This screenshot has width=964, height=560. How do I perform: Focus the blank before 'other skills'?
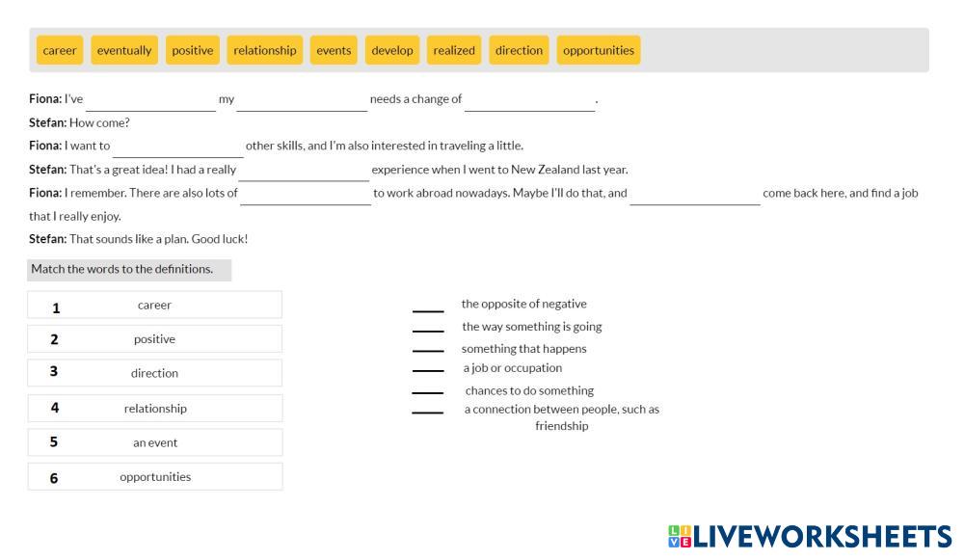178,147
